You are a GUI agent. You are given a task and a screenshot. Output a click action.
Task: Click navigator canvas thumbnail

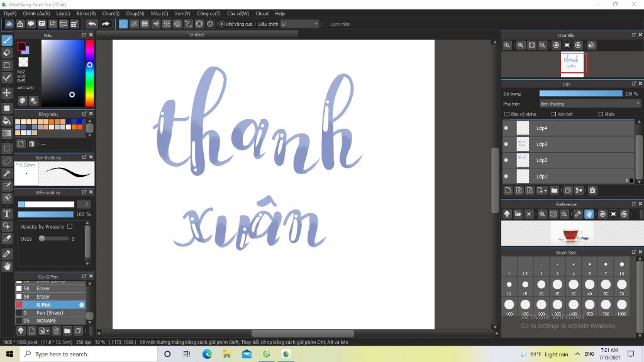[572, 63]
